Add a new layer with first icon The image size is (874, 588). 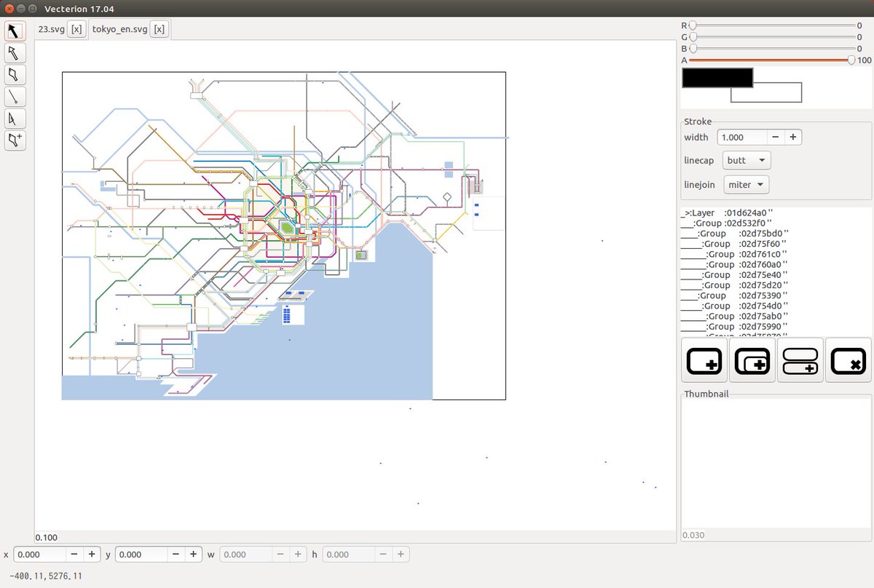[704, 360]
